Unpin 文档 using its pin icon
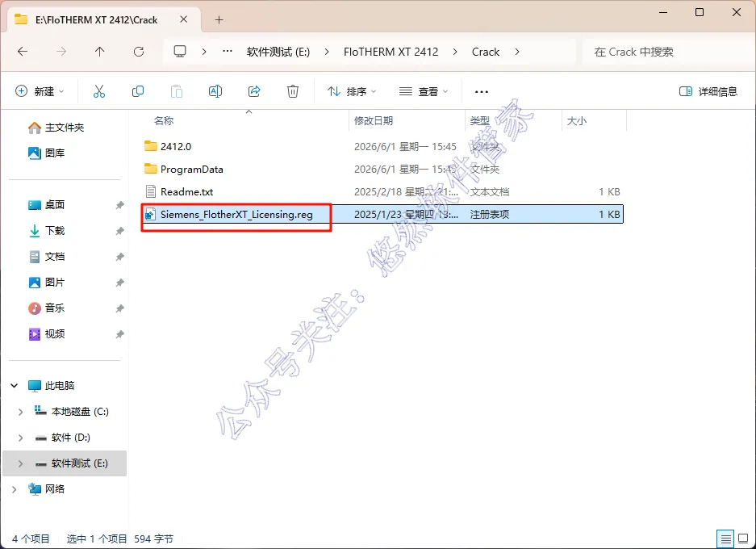Viewport: 756px width, 549px height. (119, 257)
